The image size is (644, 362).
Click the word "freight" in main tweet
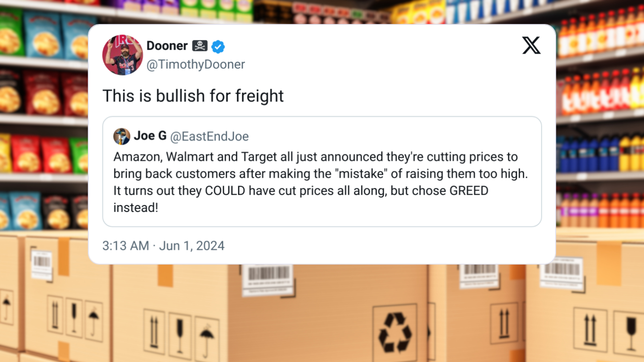point(259,96)
